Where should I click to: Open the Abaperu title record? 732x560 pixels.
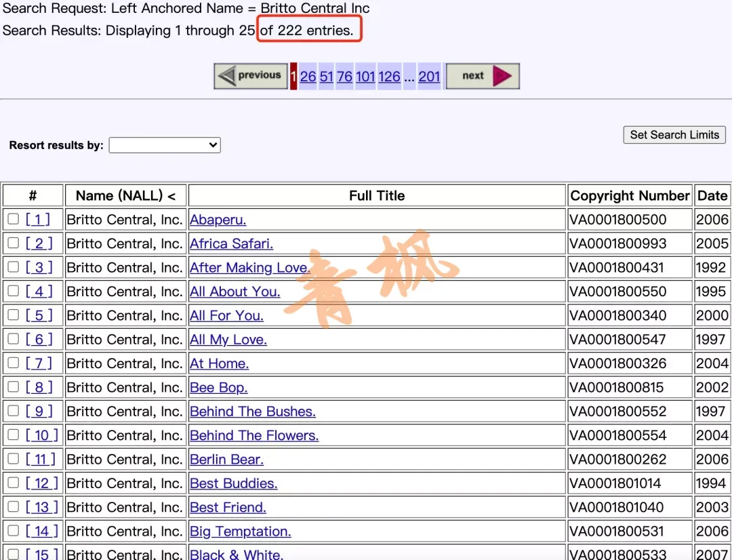point(218,220)
